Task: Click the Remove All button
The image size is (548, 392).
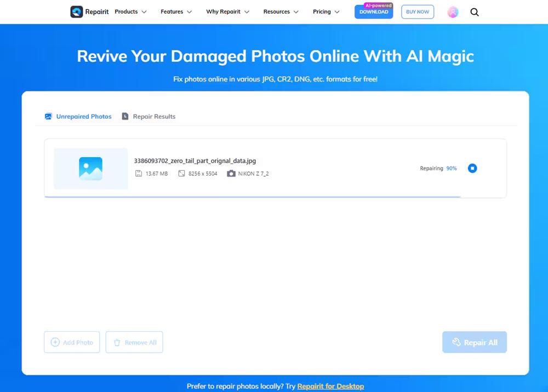Action: (x=134, y=342)
